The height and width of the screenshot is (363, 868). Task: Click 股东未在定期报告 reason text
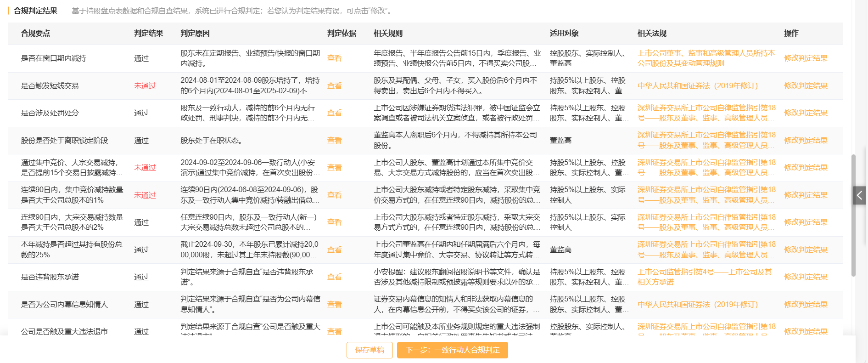coord(250,58)
